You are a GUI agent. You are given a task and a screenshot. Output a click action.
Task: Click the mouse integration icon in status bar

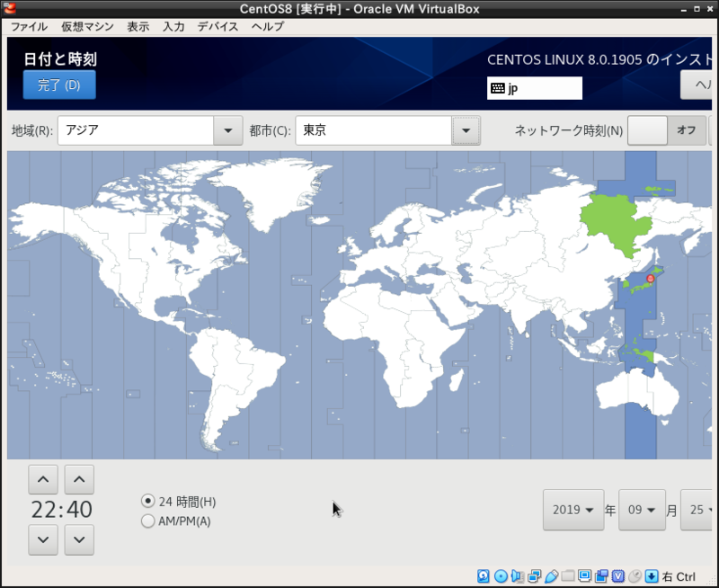[635, 576]
